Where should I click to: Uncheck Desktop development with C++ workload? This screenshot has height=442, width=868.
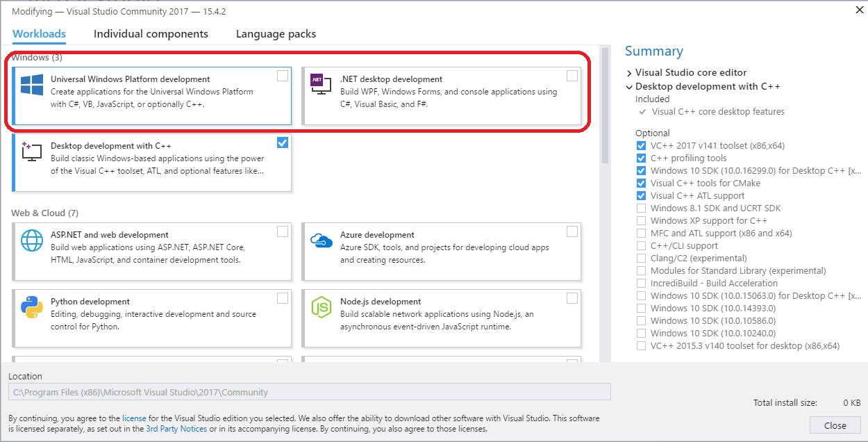click(x=283, y=142)
